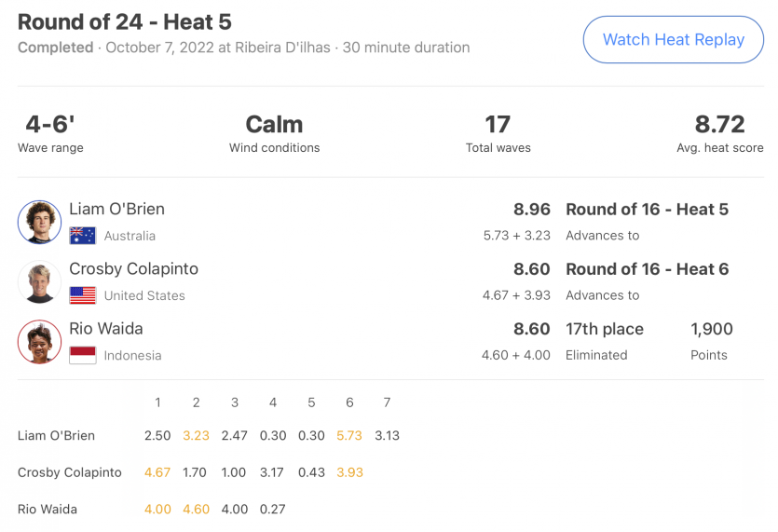Click the Round of 24 - Heat 5 heading
The height and width of the screenshot is (532, 778).
click(125, 22)
